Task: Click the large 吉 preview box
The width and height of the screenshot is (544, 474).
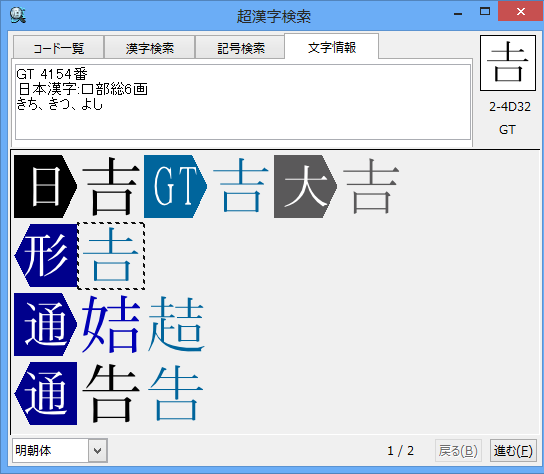Action: pos(508,63)
